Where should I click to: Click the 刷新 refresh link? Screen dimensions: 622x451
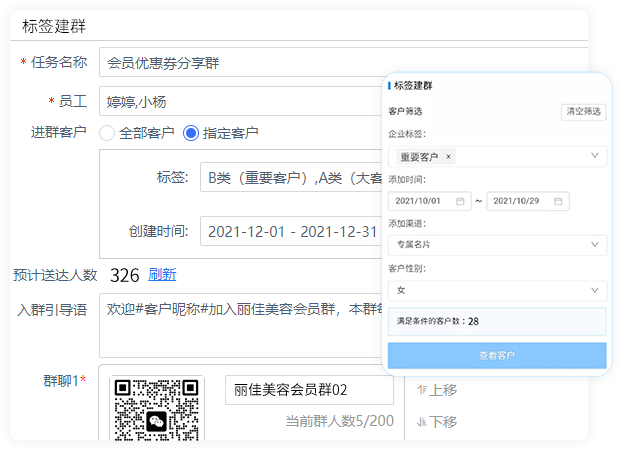[162, 275]
